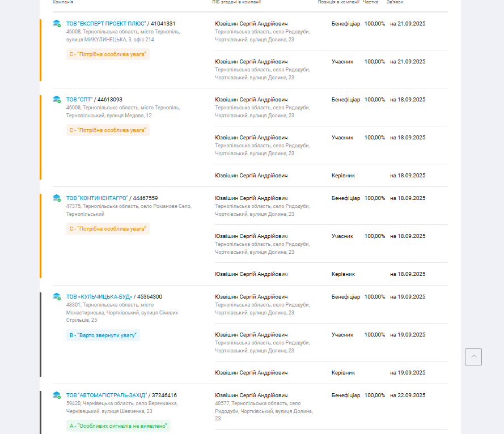Follow the ТОВ "КОНТИНЕНТАГРО" link

pos(97,198)
